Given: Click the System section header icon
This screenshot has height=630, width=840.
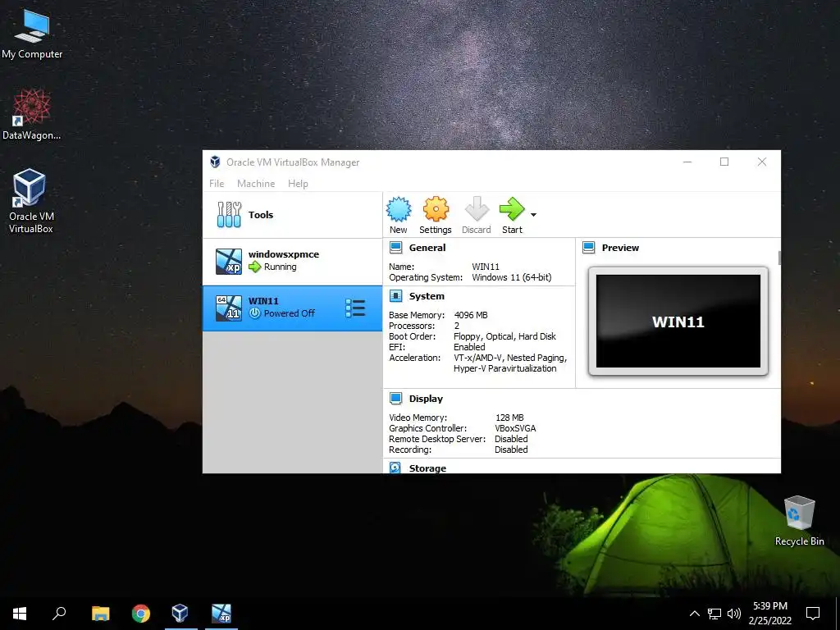Looking at the screenshot, I should point(396,296).
